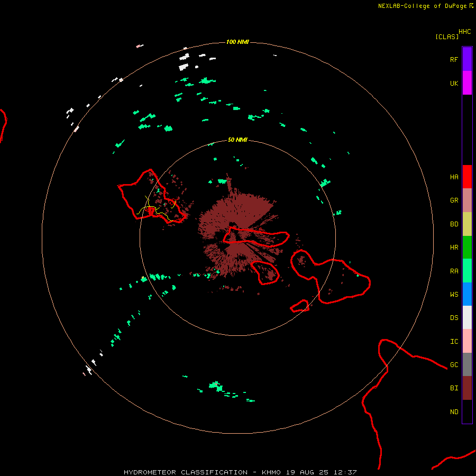The width and height of the screenshot is (476, 476).
Task: Click the 50 NMI range ring label
Action: pyautogui.click(x=237, y=140)
